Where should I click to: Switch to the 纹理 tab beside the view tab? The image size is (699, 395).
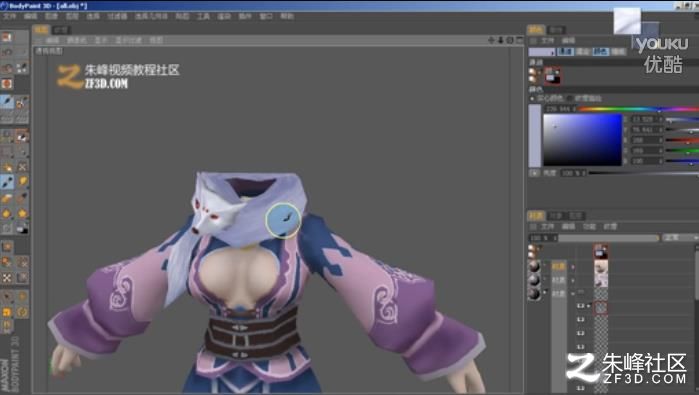pyautogui.click(x=60, y=30)
